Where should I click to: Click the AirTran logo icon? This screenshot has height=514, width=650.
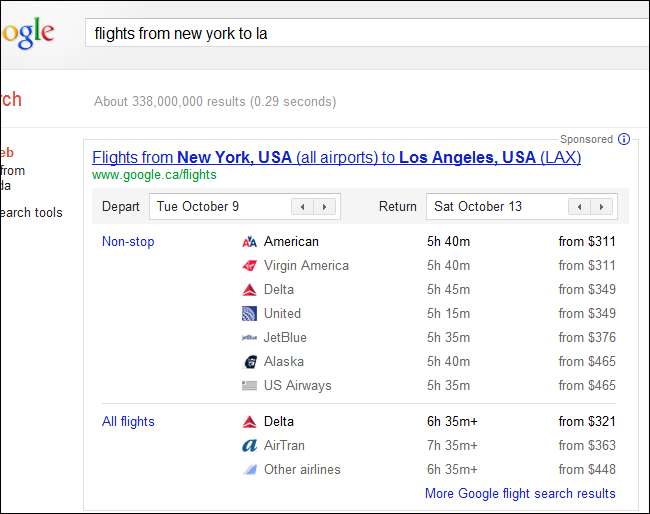(x=250, y=446)
